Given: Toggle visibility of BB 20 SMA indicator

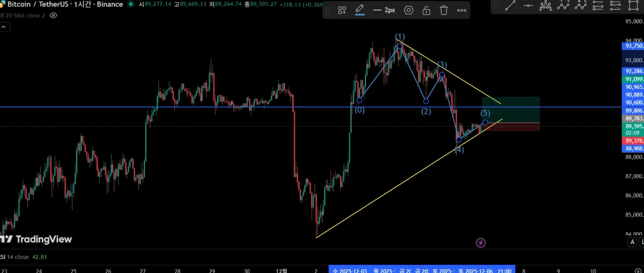Looking at the screenshot, I should click(53, 15).
